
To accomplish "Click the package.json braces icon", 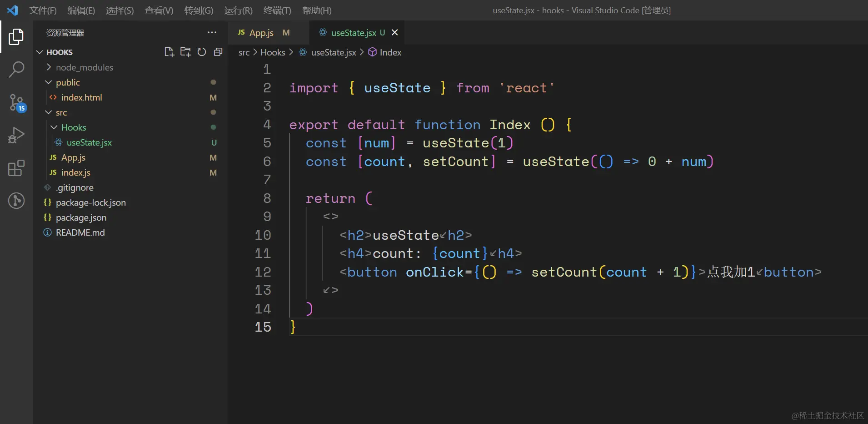I will coord(47,217).
